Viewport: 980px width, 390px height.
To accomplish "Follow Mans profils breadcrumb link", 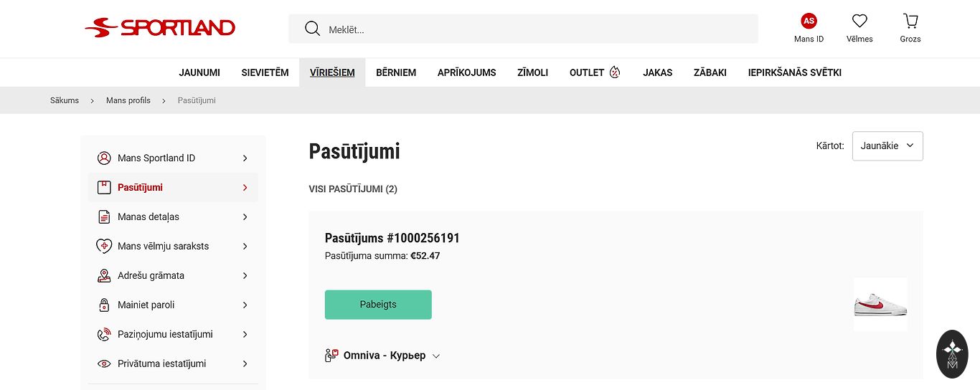I will click(x=128, y=100).
